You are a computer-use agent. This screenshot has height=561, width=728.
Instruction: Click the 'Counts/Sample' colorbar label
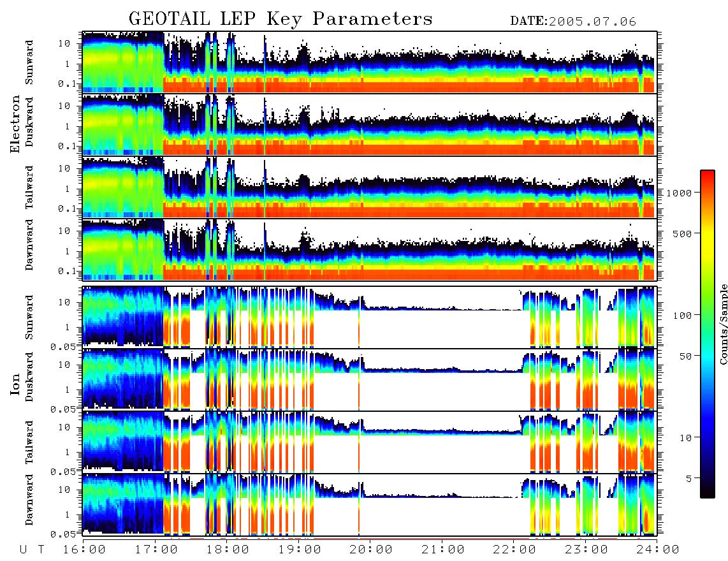723,324
